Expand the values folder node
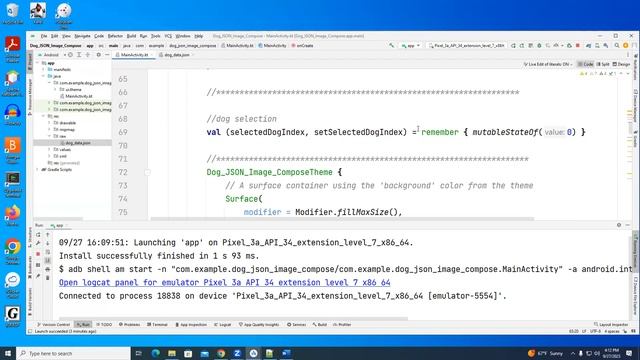 tap(49, 149)
